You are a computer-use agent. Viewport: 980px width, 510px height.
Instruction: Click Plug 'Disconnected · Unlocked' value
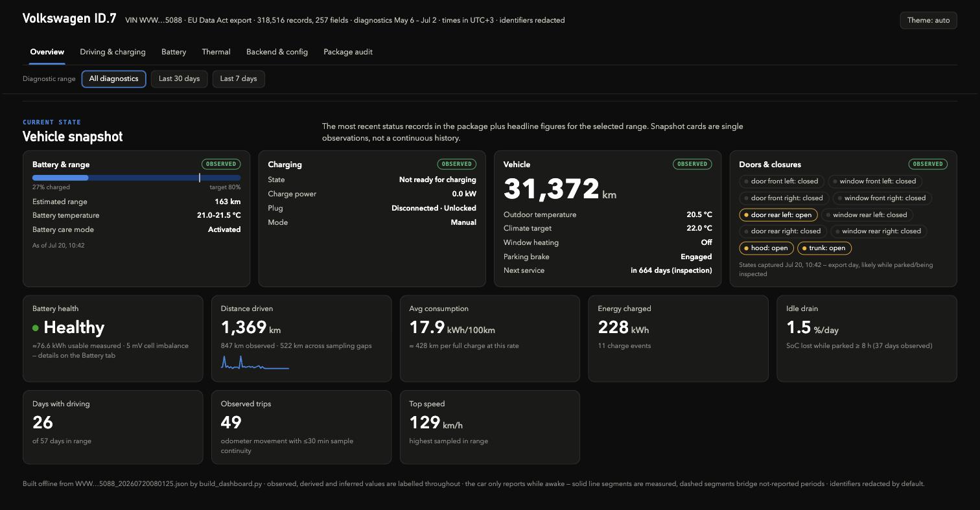point(434,208)
